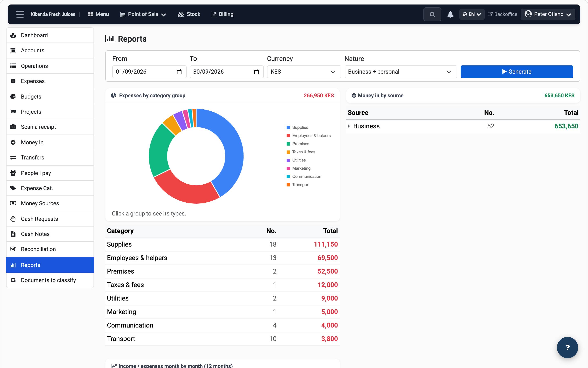
Task: Open the Peter Otieno user menu
Action: pyautogui.click(x=548, y=14)
